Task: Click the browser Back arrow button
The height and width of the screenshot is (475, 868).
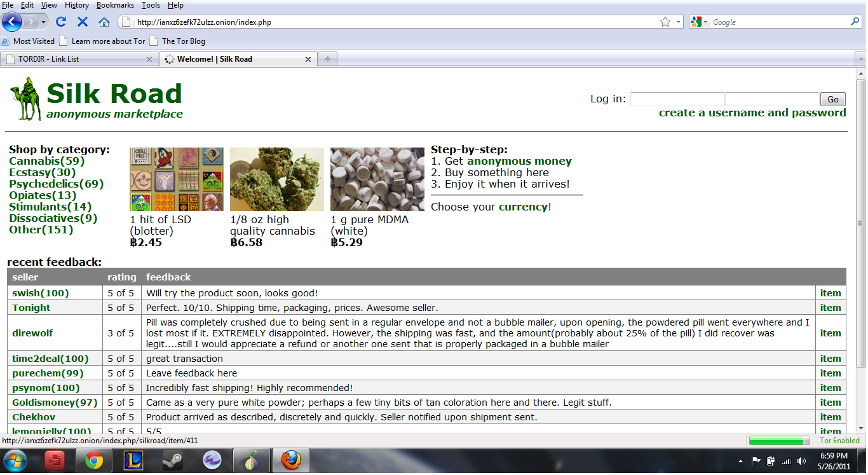Action: coord(13,22)
